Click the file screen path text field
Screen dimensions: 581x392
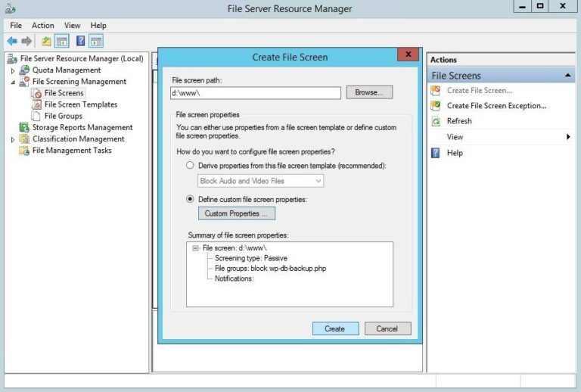256,92
